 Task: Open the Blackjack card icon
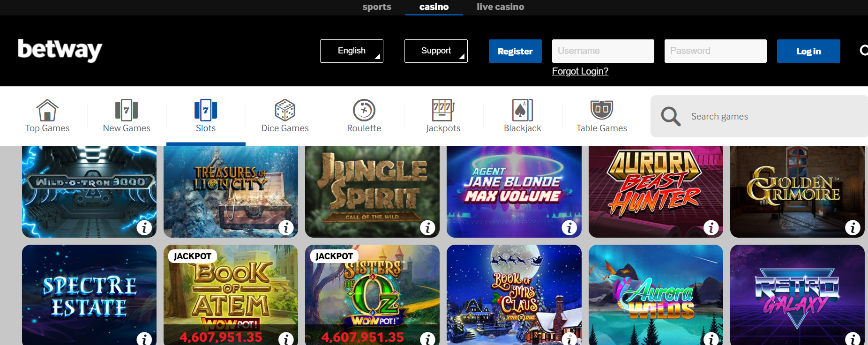coord(523,111)
